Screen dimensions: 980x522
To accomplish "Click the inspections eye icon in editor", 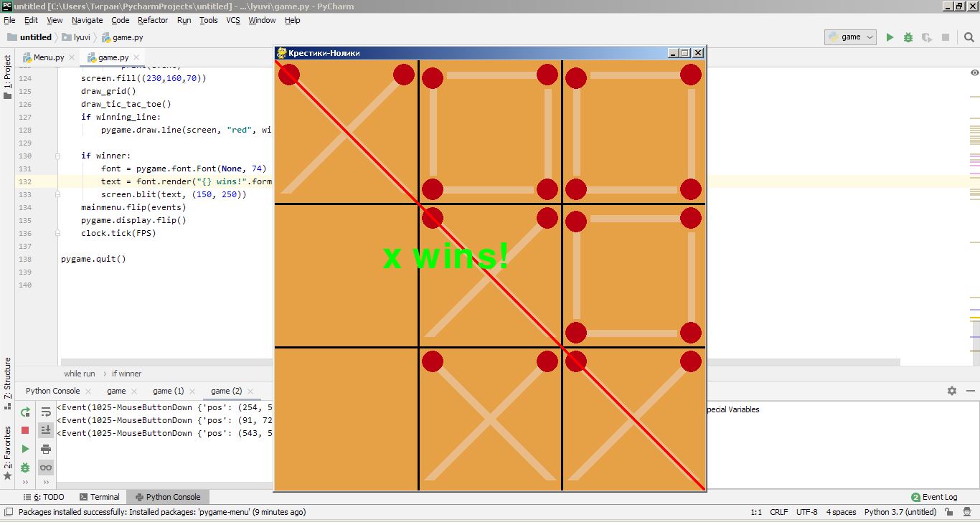I will click(x=974, y=72).
